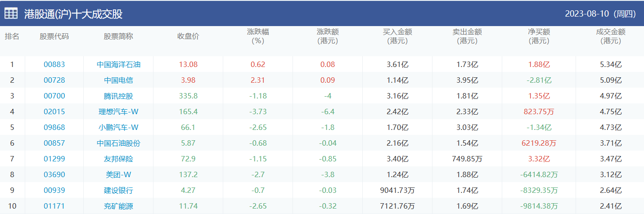Open 腾讯控股 stock page
644x214 pixels.
click(118, 96)
